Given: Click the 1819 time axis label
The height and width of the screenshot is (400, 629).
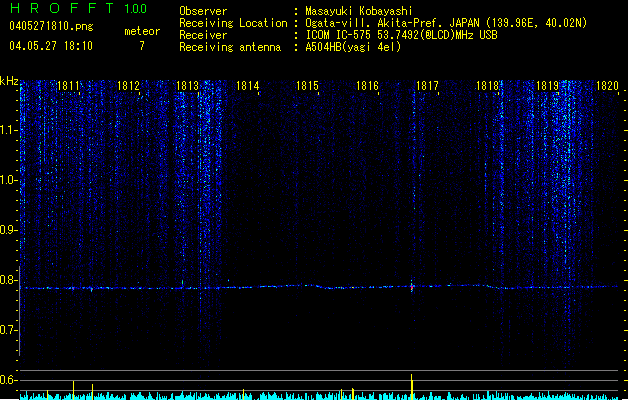Looking at the screenshot, I should pos(547,86).
